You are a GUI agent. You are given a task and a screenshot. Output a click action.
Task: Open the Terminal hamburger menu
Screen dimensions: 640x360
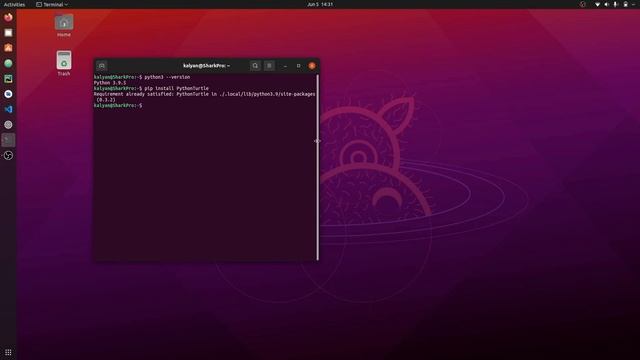(x=269, y=66)
